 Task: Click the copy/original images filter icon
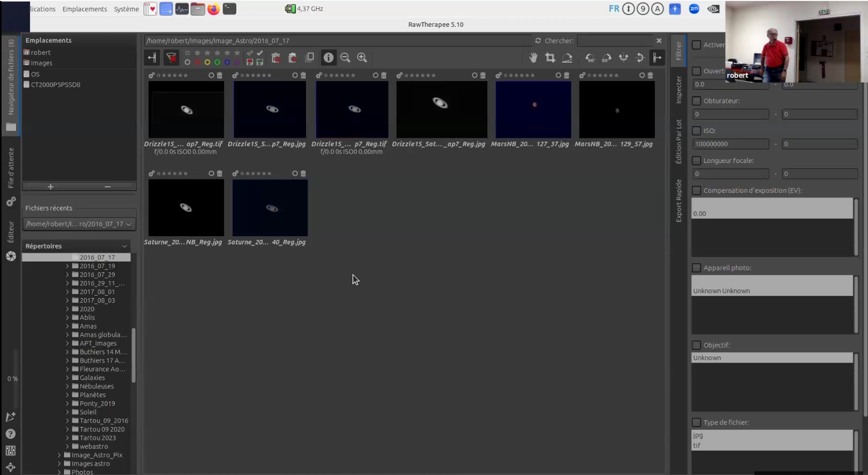point(310,57)
